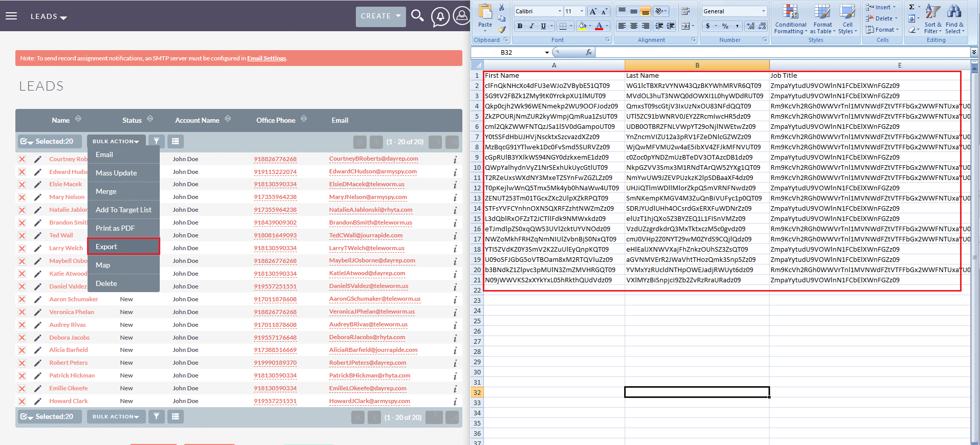Click Excel Cut scissors icon
Viewport: 980px width, 445px height.
tap(502, 7)
